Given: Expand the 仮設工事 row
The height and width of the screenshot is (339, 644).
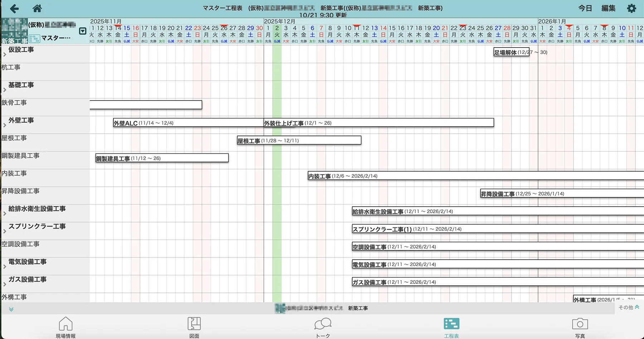Looking at the screenshot, I should pos(5,55).
